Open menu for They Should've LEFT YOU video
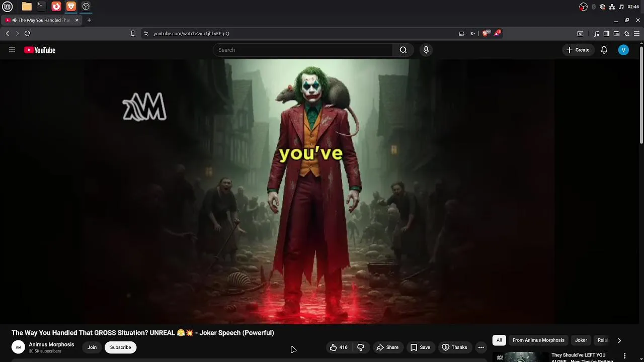The image size is (644, 362). [x=625, y=356]
